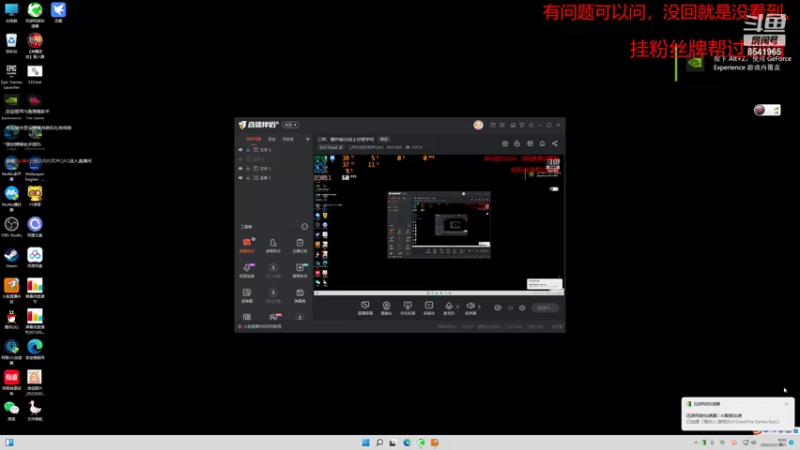800x450 pixels.
Task: Add a screen capture source
Action: (x=365, y=308)
